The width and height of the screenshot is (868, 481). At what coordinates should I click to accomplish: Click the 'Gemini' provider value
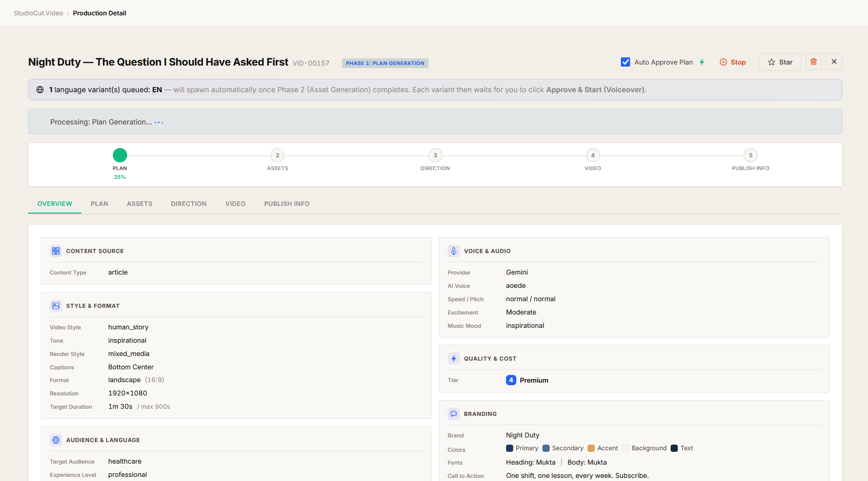517,273
